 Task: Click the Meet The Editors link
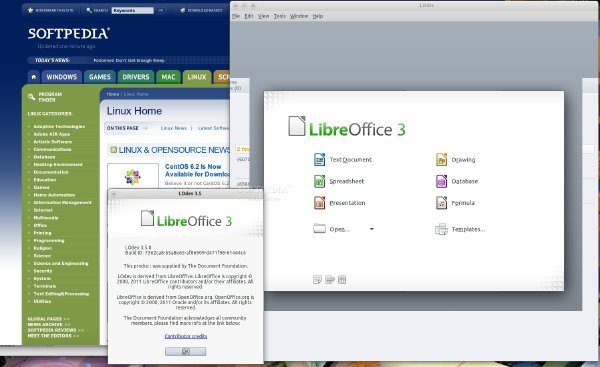point(53,336)
